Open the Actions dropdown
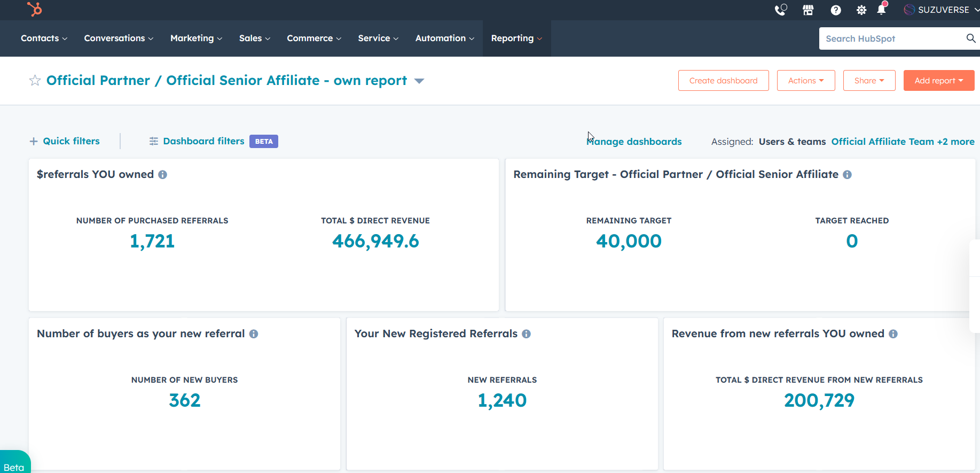Screen dimensions: 980x473 (x=805, y=81)
